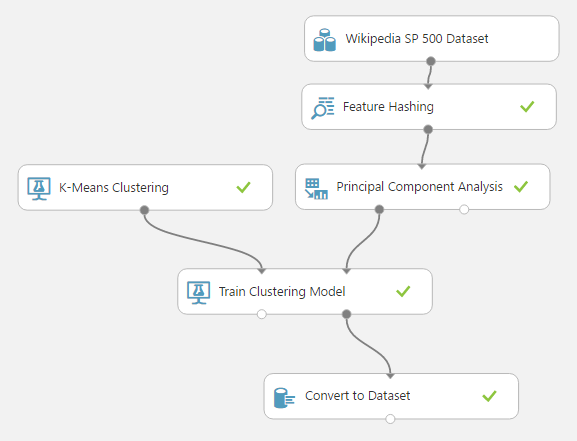Click the K-Means Clustering flask monitor icon

pyautogui.click(x=39, y=189)
